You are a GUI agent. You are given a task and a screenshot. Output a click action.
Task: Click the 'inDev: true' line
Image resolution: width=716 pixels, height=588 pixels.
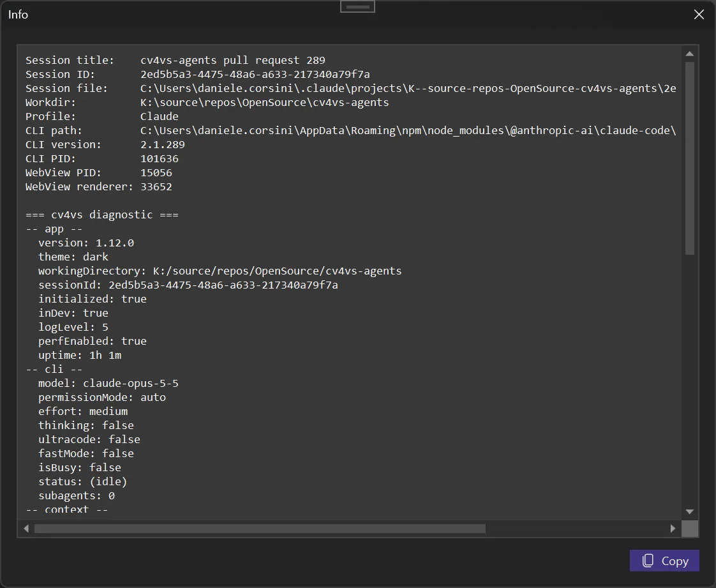tap(73, 313)
